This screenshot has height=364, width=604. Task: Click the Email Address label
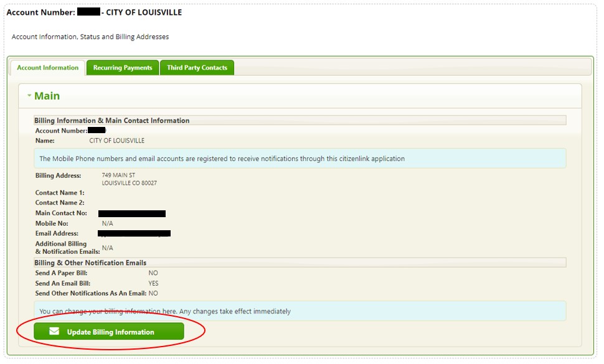click(x=57, y=233)
